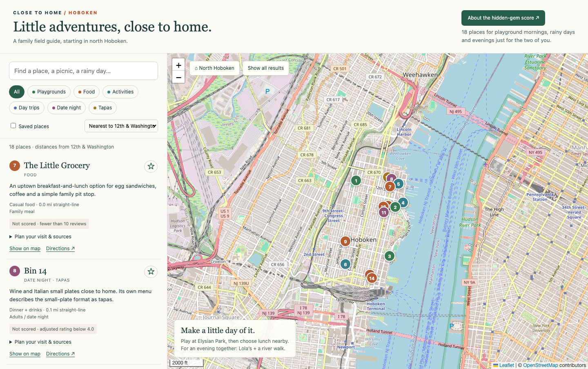Enable the Saved places checkbox
The width and height of the screenshot is (588, 369).
[13, 126]
